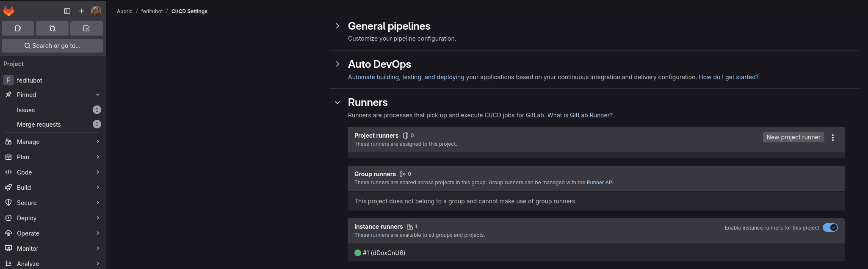The image size is (868, 269).
Task: Open Issues in sidebar
Action: point(26,110)
